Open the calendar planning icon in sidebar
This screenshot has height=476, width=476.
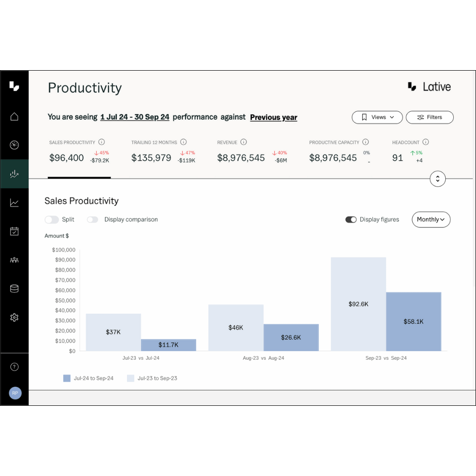click(14, 231)
